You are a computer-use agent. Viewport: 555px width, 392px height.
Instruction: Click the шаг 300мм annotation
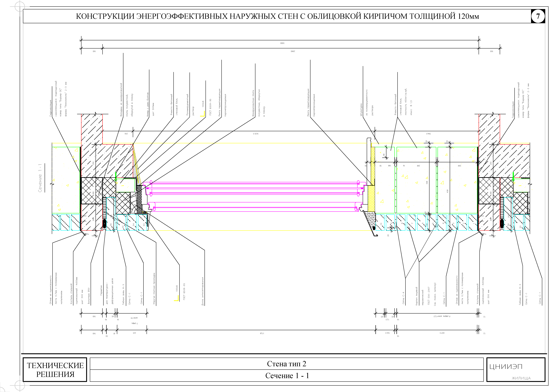click(153, 109)
